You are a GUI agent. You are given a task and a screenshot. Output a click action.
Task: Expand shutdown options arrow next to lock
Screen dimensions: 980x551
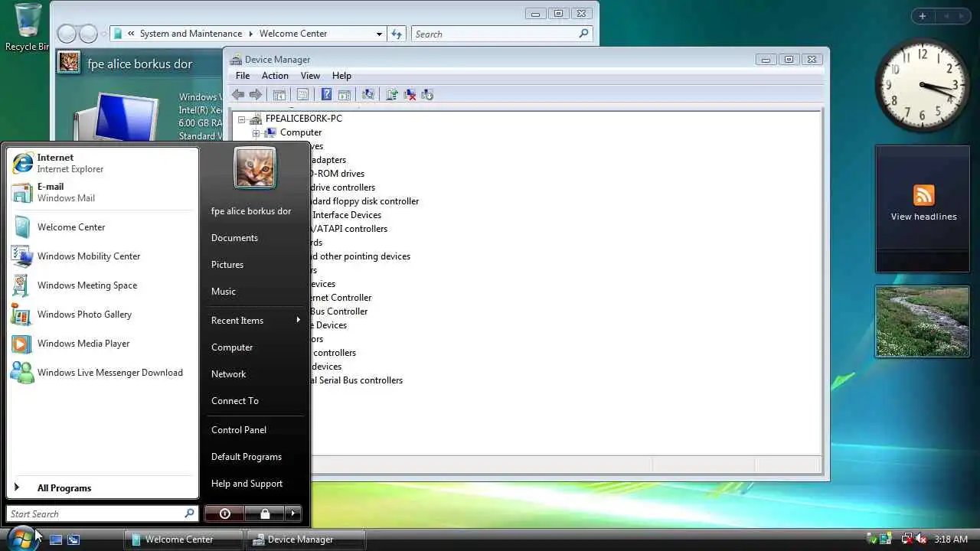click(x=293, y=514)
